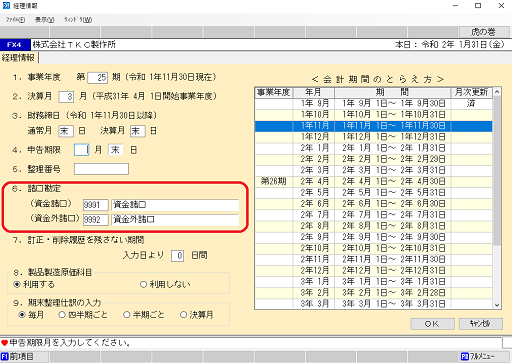Screen dimensions: 512x363
Task: Click the 申告期限 day field
Action: click(115, 150)
